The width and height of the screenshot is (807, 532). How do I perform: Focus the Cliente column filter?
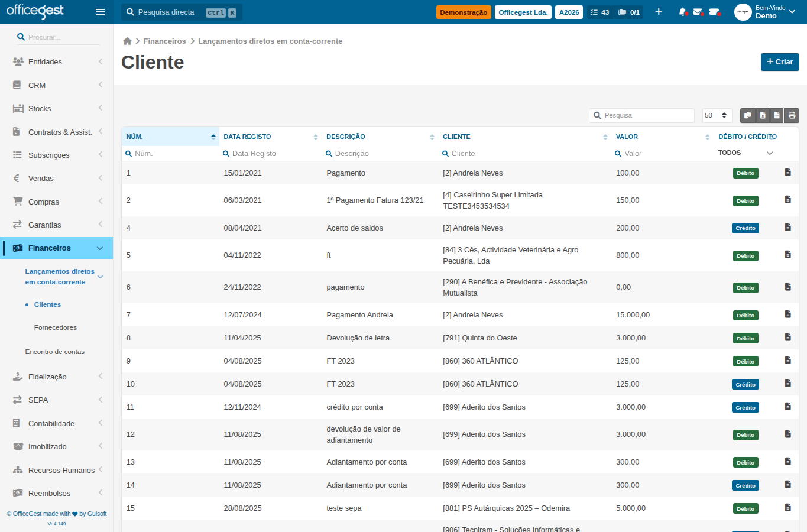[526, 153]
